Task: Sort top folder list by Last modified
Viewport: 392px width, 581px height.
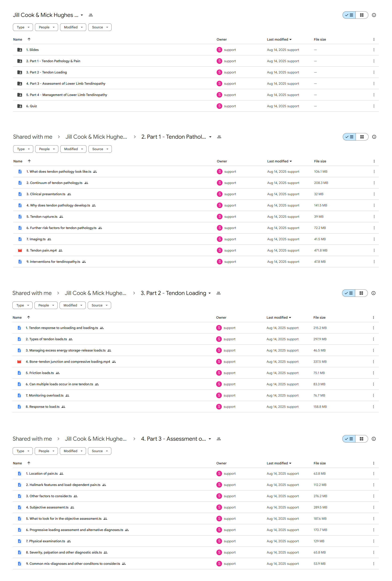Action: 279,39
